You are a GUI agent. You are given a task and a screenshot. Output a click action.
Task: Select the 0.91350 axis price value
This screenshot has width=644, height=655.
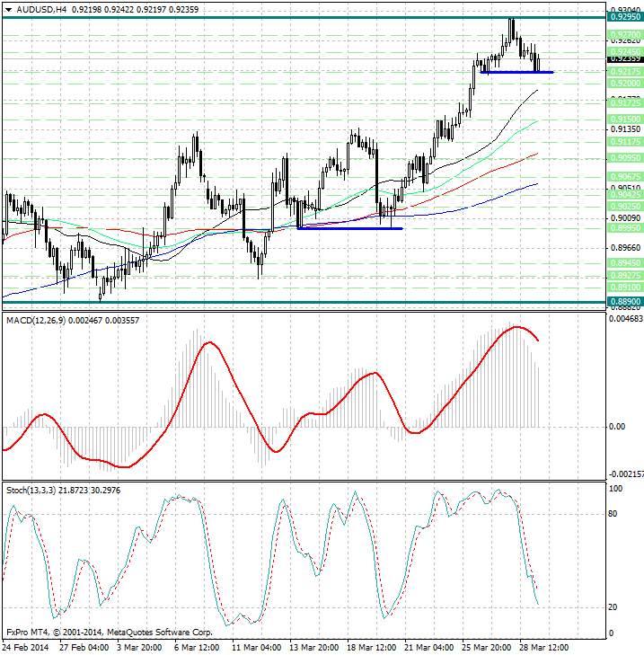(x=625, y=129)
